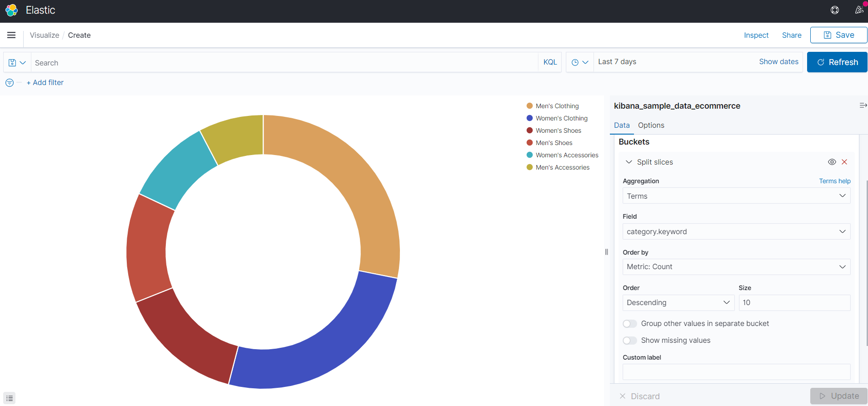The height and width of the screenshot is (406, 868).
Task: Click the Share link
Action: [x=792, y=35]
